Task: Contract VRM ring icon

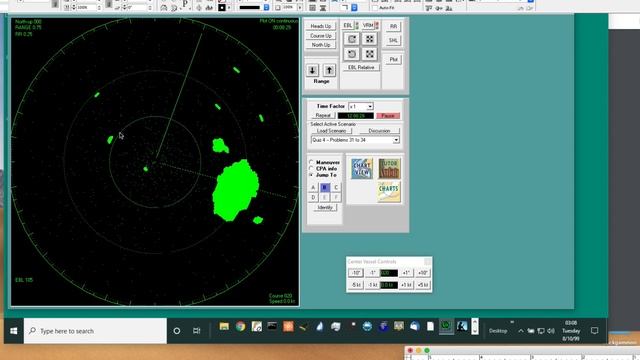Action: [369, 54]
